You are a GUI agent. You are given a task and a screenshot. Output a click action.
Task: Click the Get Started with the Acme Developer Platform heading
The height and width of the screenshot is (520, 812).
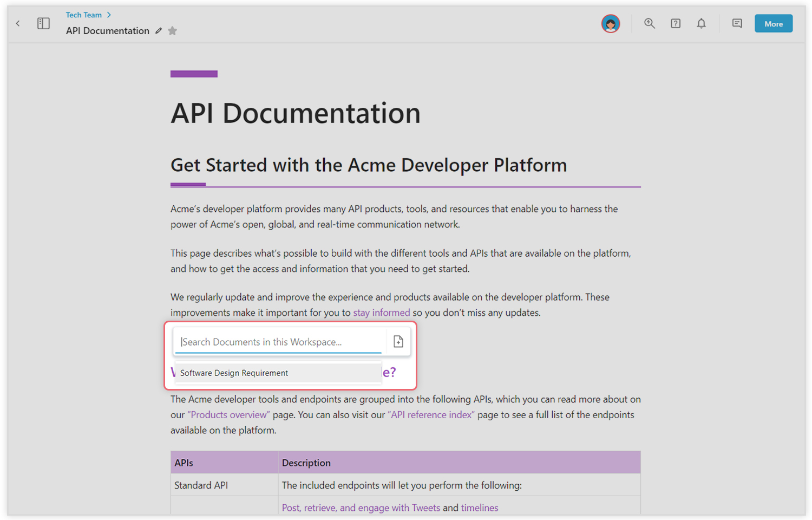click(x=369, y=165)
